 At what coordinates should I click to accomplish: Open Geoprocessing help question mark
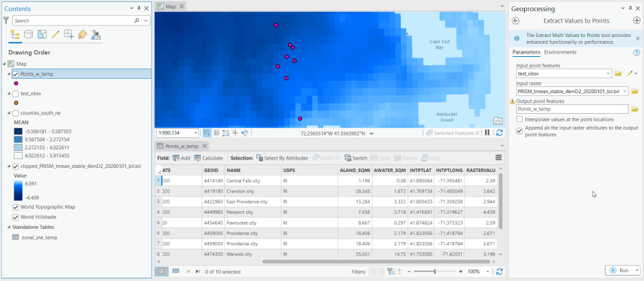click(x=636, y=53)
